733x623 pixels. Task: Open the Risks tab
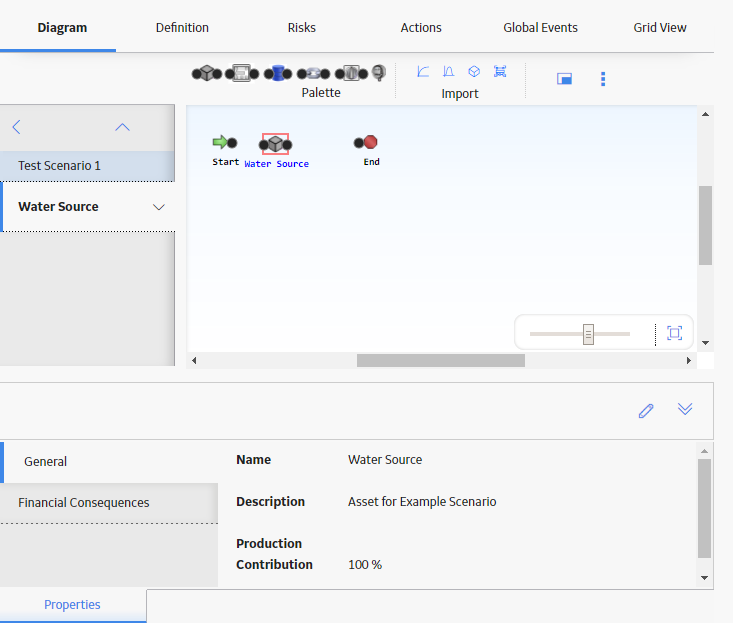(x=302, y=28)
